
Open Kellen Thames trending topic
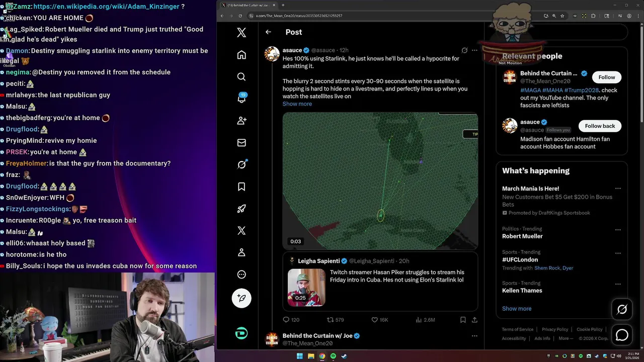(x=522, y=291)
